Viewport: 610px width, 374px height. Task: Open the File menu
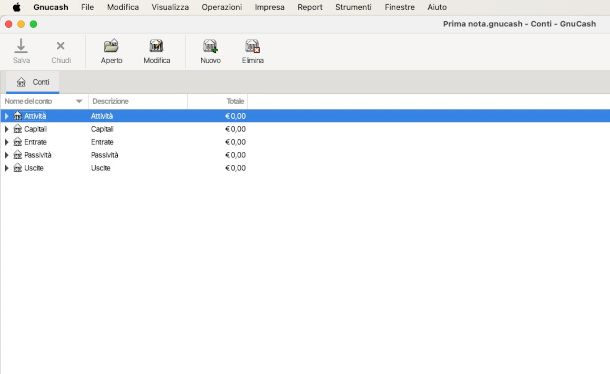point(88,7)
